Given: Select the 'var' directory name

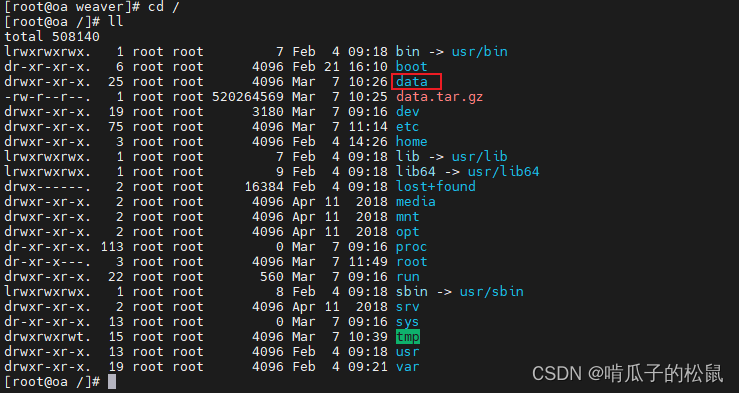Looking at the screenshot, I should click(x=407, y=367).
